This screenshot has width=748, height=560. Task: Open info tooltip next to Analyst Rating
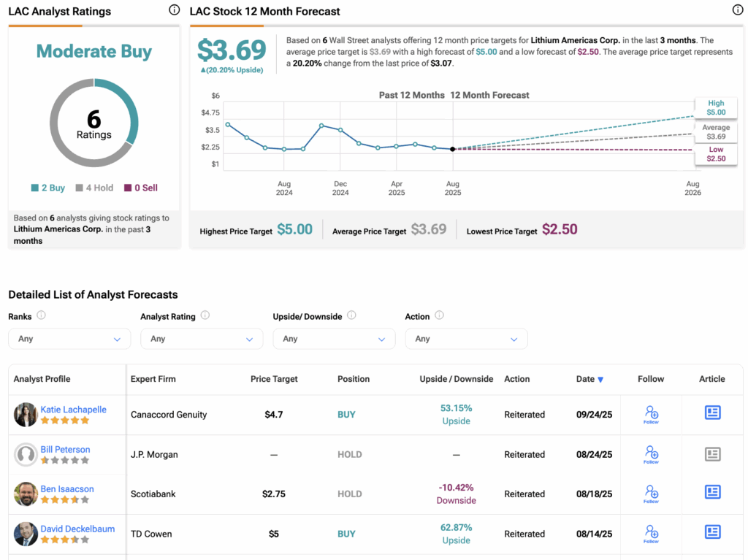pyautogui.click(x=205, y=315)
